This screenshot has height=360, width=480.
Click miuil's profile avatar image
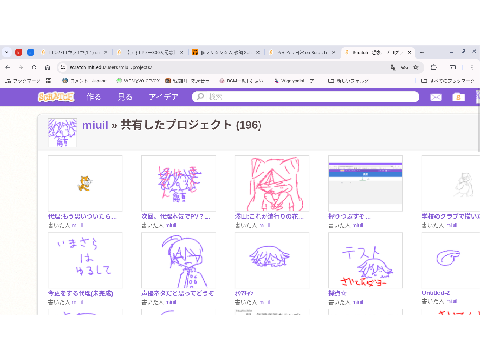(x=62, y=132)
